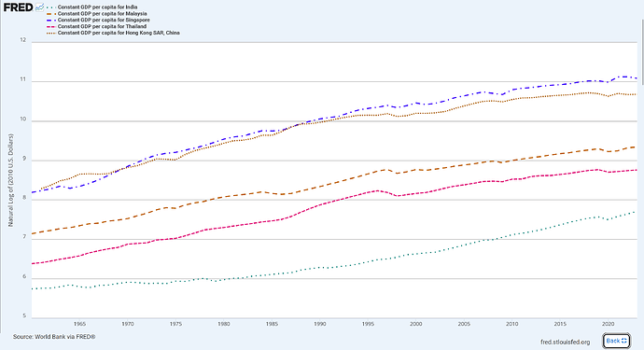
Task: Select legend entry for Hong Kong SAR, China
Action: pos(119,33)
